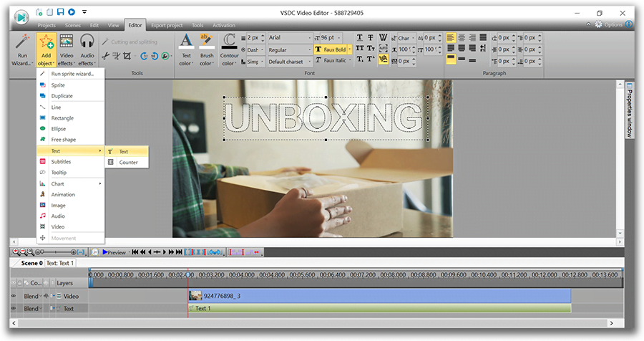Rotate 90 degrees counterclockwise icon
Image resolution: width=644 pixels, height=341 pixels.
(144, 56)
